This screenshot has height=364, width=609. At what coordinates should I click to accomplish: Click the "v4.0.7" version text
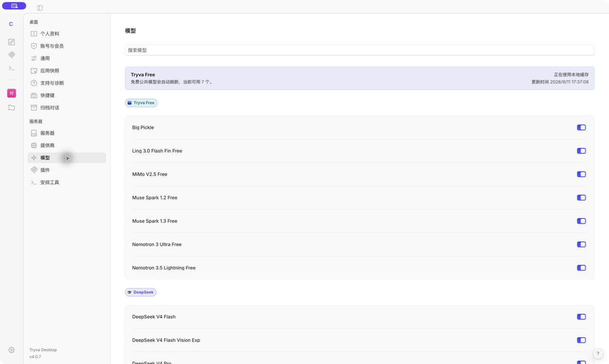click(35, 356)
